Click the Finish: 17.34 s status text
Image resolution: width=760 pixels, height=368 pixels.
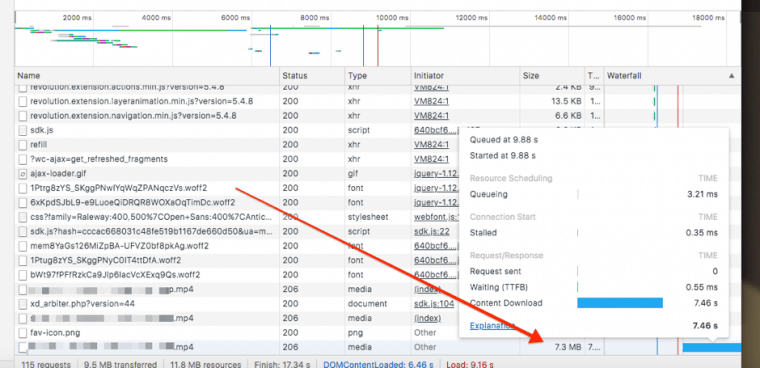(281, 364)
